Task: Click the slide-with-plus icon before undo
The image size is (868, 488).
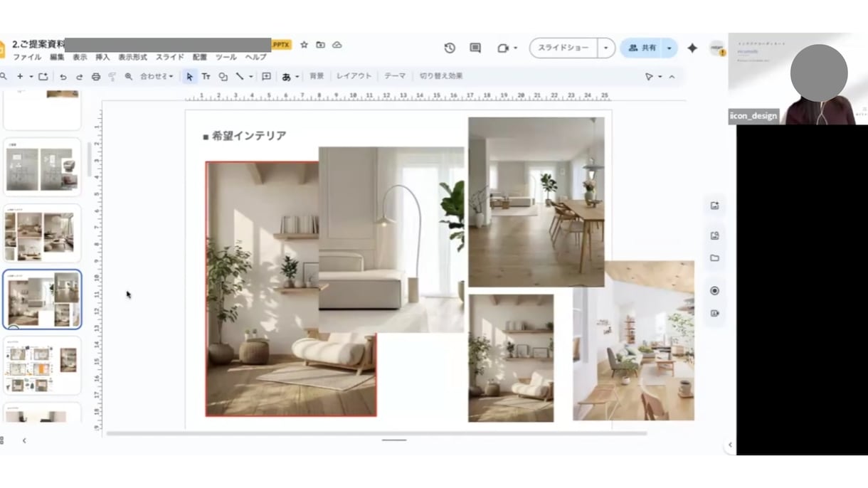Action: tap(43, 77)
